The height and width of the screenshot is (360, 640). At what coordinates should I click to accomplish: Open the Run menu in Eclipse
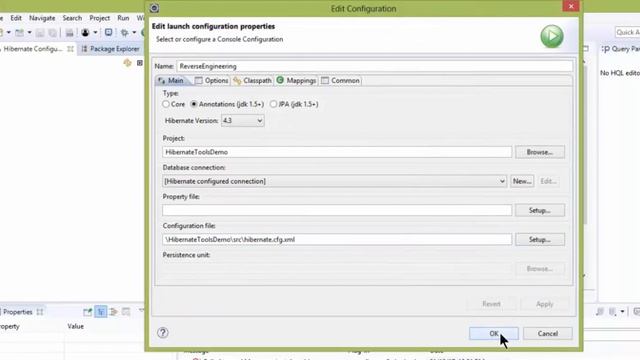(123, 18)
